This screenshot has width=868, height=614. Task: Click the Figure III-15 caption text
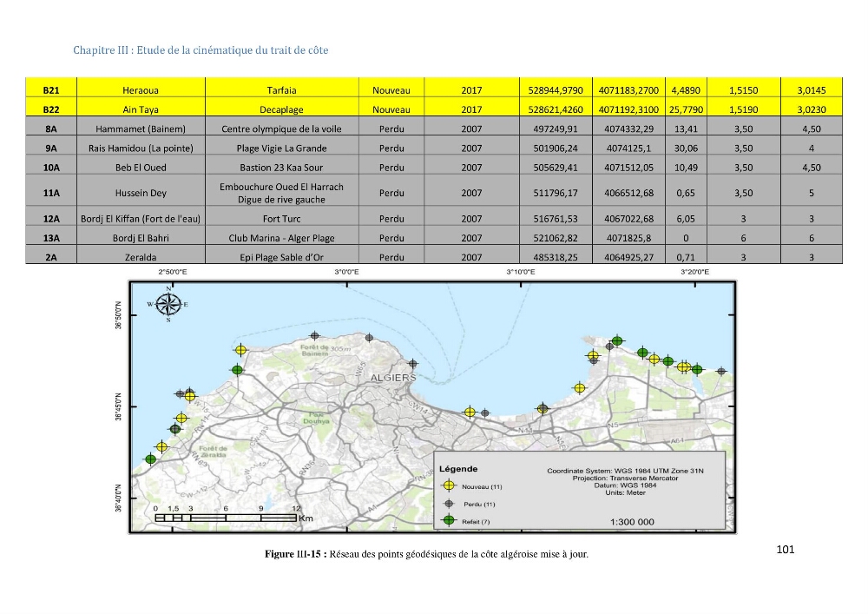[x=426, y=554]
